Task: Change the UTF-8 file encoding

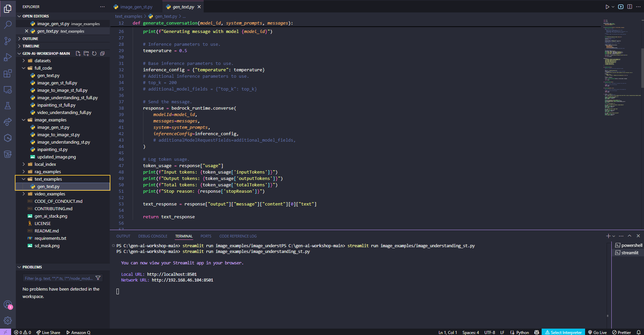Action: [x=489, y=332]
